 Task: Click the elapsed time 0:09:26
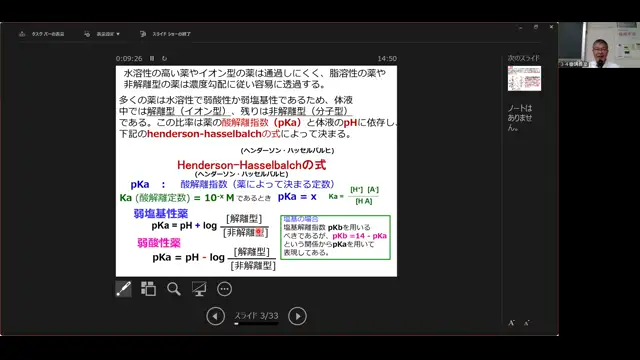tap(129, 58)
